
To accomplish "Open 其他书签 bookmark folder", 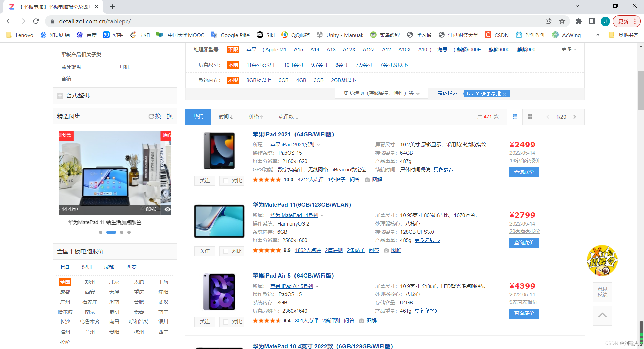I will tap(624, 35).
